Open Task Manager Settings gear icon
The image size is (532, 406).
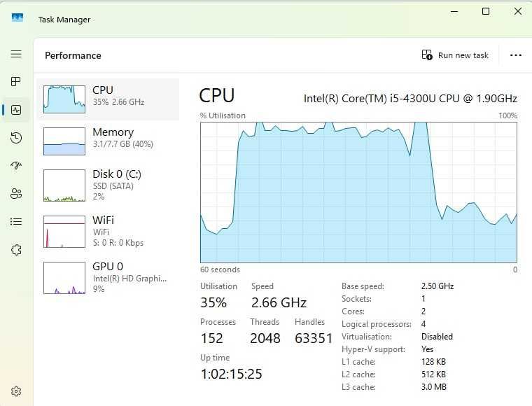pos(16,391)
